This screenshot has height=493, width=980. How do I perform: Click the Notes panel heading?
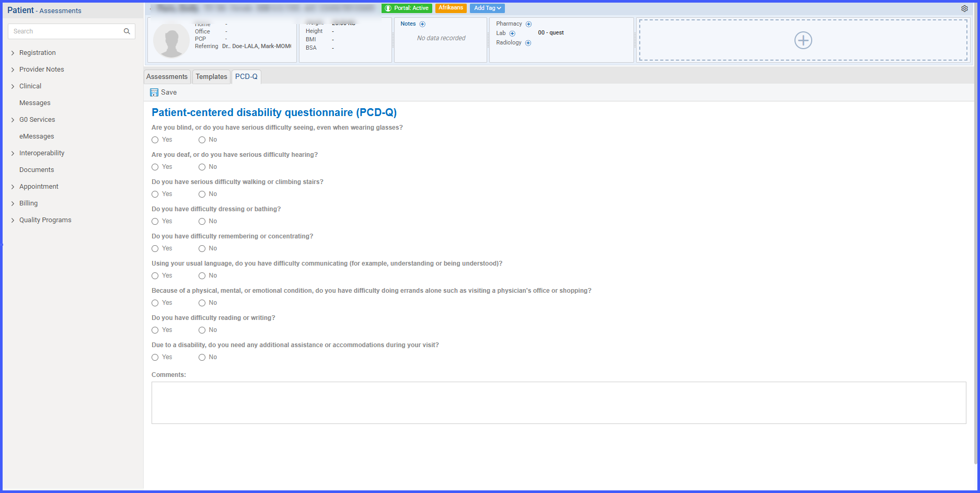tap(408, 24)
